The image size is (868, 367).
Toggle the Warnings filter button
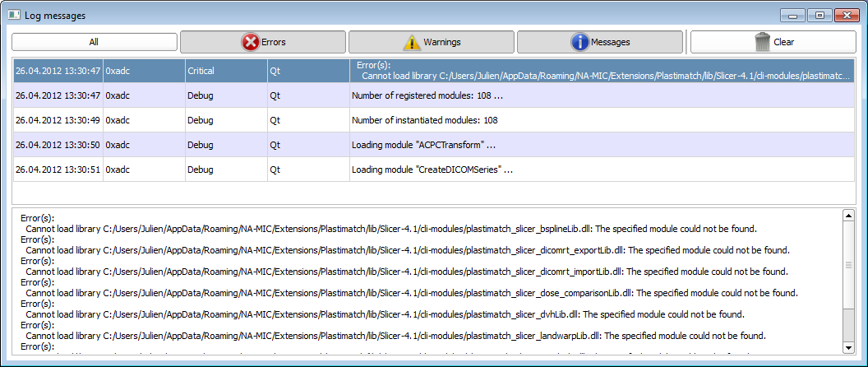(432, 42)
